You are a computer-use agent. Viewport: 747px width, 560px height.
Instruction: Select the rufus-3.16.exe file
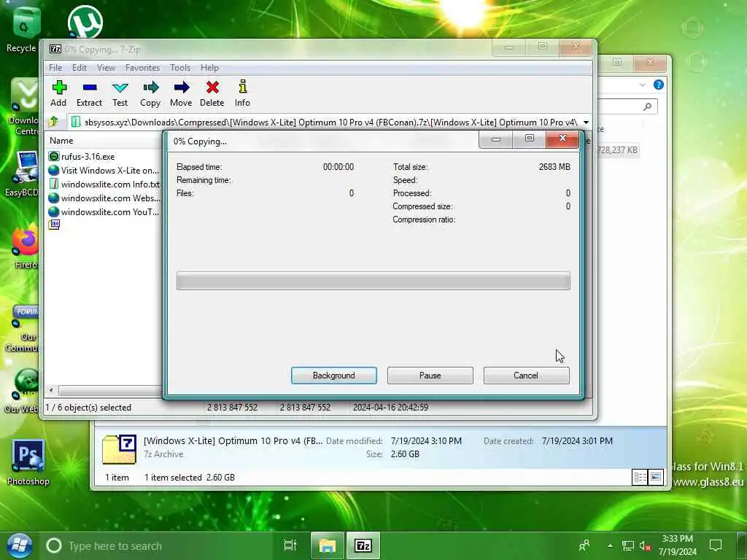pos(82,156)
